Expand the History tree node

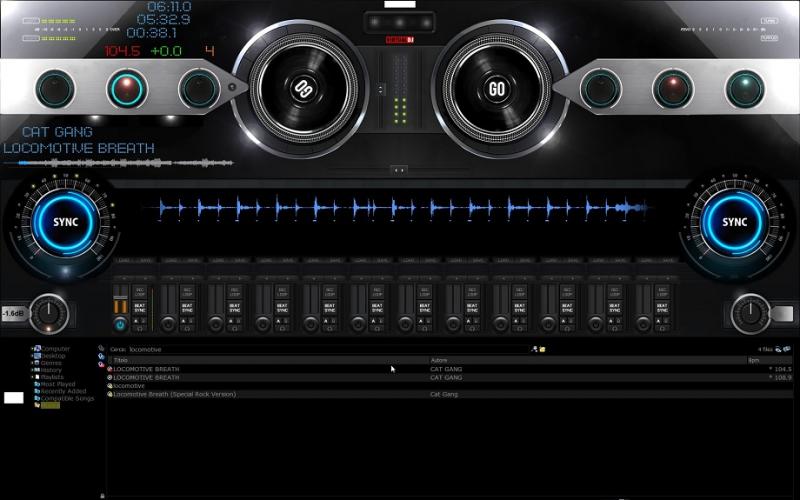32,370
